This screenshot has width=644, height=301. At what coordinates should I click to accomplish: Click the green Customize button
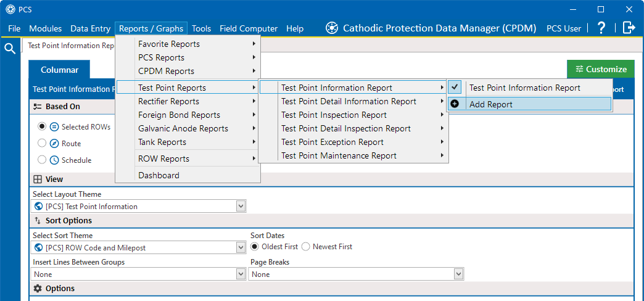(601, 69)
